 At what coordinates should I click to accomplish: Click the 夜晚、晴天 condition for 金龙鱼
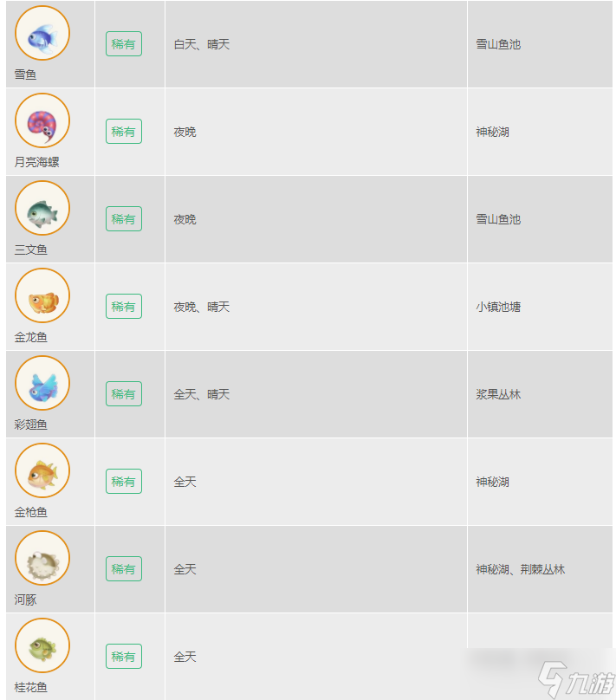coord(202,307)
